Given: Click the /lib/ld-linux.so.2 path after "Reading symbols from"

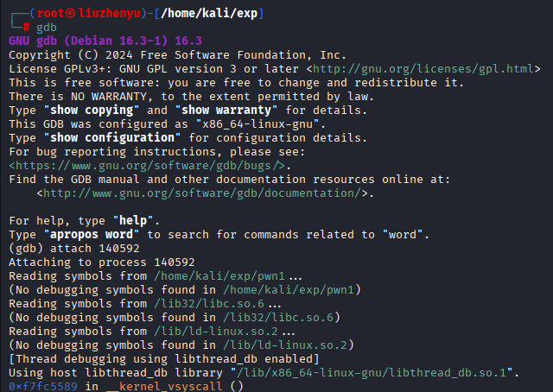Looking at the screenshot, I should click(x=216, y=332).
